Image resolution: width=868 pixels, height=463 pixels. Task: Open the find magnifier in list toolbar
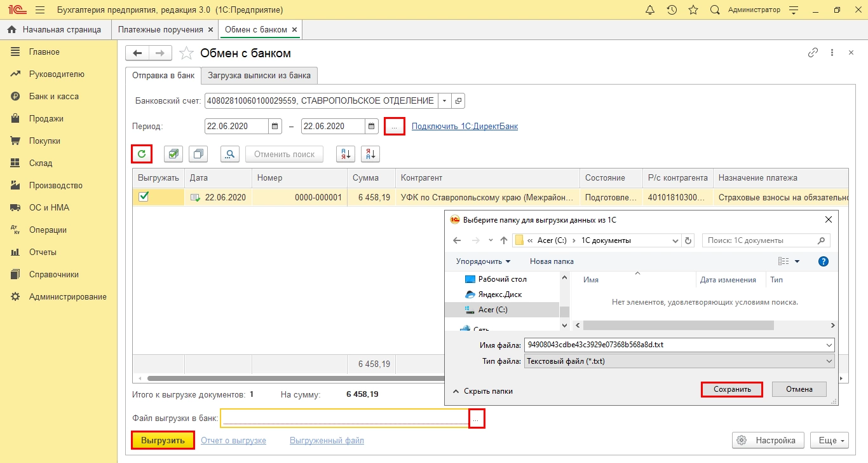click(230, 154)
